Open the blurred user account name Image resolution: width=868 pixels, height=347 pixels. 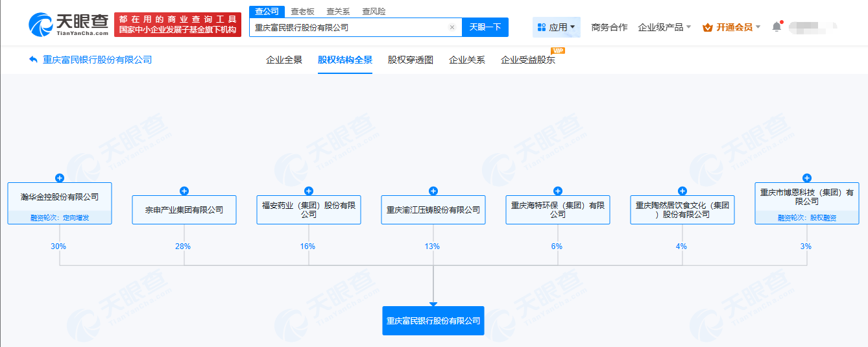[813, 27]
